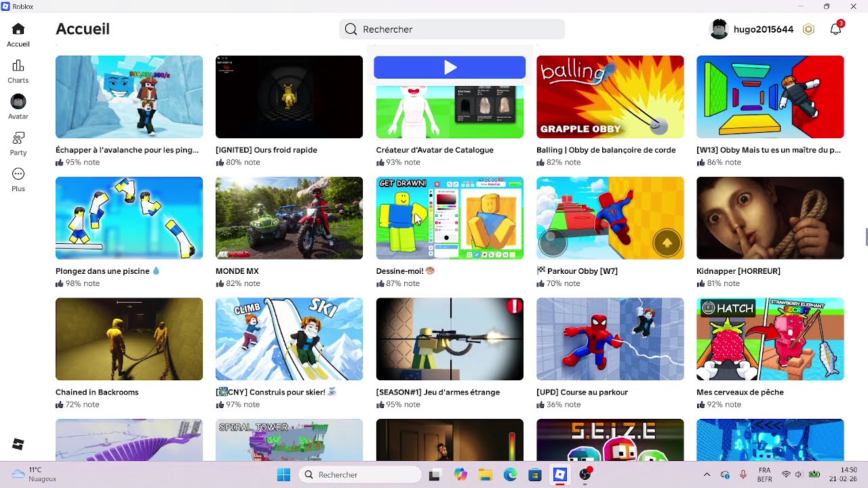Select the MONDE MX game thumbnail
This screenshot has height=488, width=868.
click(289, 218)
